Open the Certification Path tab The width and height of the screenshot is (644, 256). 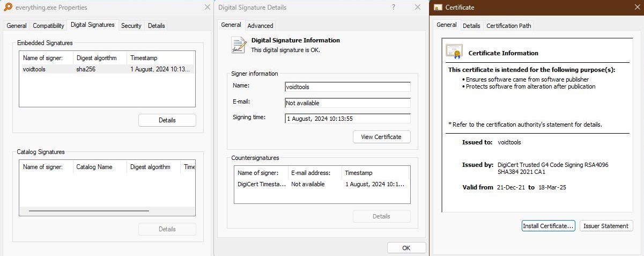pos(508,26)
